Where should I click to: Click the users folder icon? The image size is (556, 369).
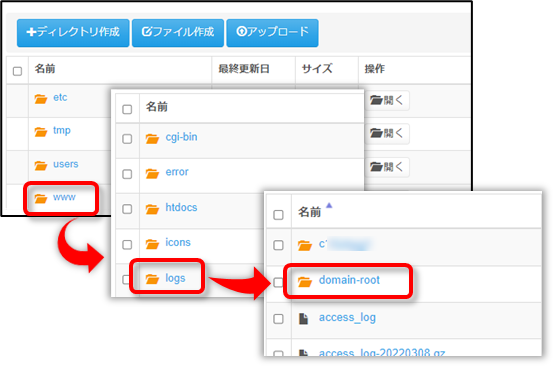(x=41, y=165)
